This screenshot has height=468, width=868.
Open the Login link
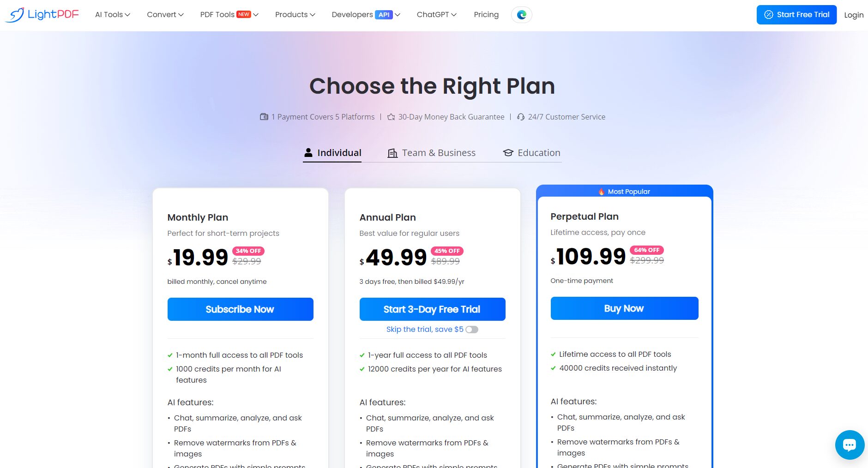coord(854,15)
